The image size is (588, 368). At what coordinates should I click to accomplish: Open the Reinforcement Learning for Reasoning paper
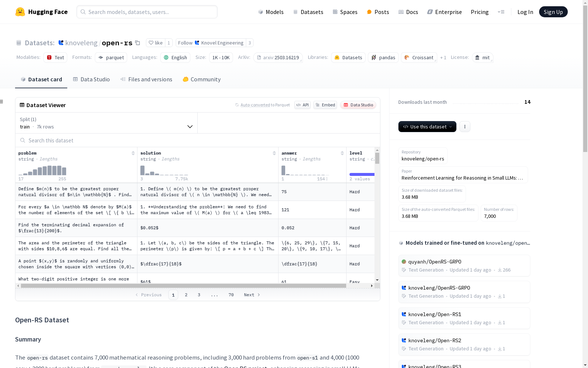(x=462, y=178)
